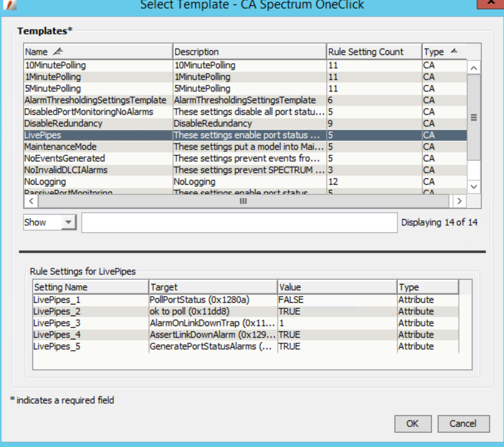Select the NoEventsGenerated template
This screenshot has width=504, height=447.
pyautogui.click(x=65, y=158)
